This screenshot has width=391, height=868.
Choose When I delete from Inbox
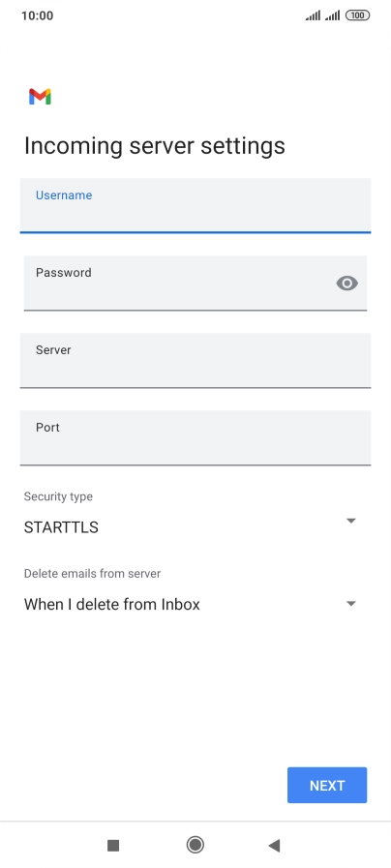[112, 605]
